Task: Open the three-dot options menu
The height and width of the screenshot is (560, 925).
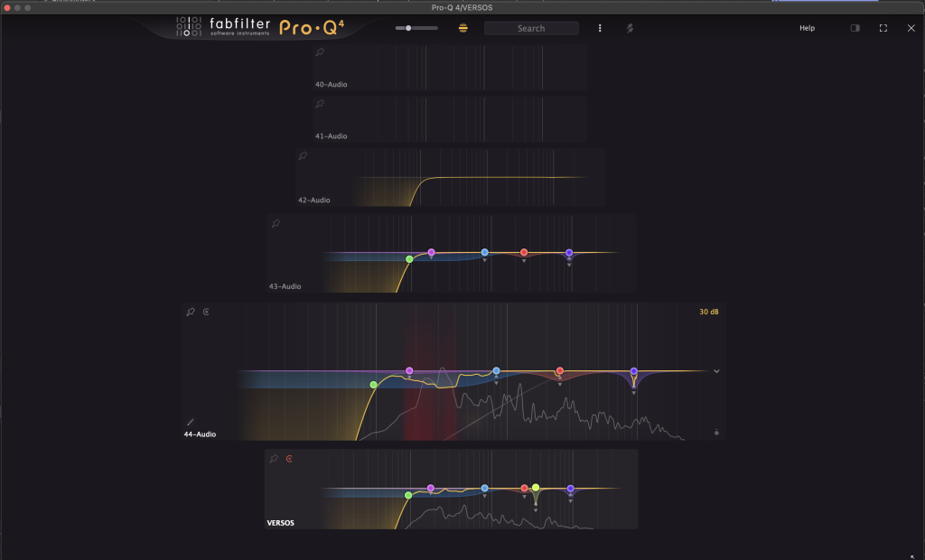Action: 600,28
